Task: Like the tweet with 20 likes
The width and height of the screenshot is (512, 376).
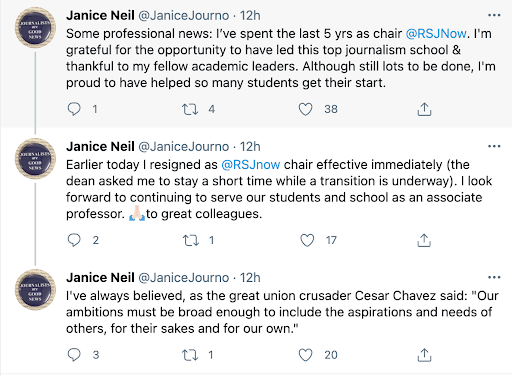Action: pos(305,355)
